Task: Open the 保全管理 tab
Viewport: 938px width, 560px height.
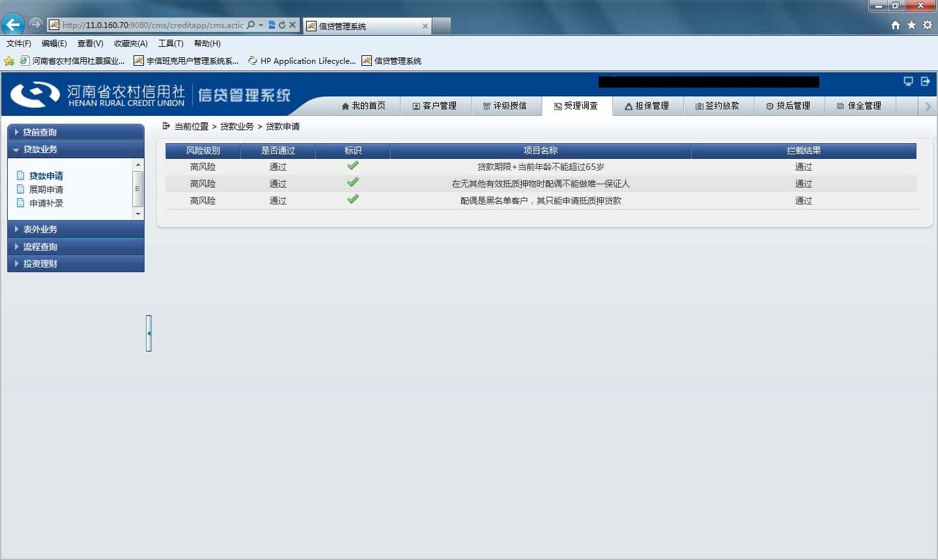Action: (x=860, y=105)
